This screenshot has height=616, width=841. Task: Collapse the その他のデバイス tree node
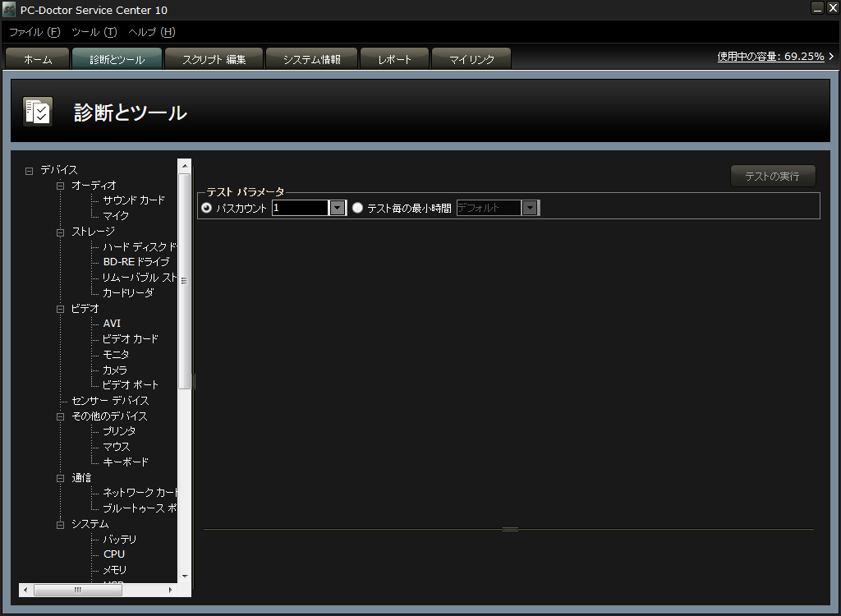(x=60, y=416)
